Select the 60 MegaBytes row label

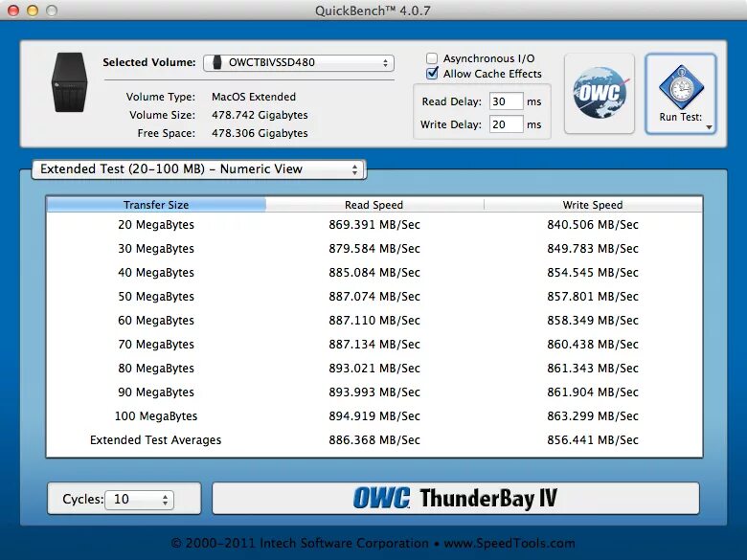156,321
